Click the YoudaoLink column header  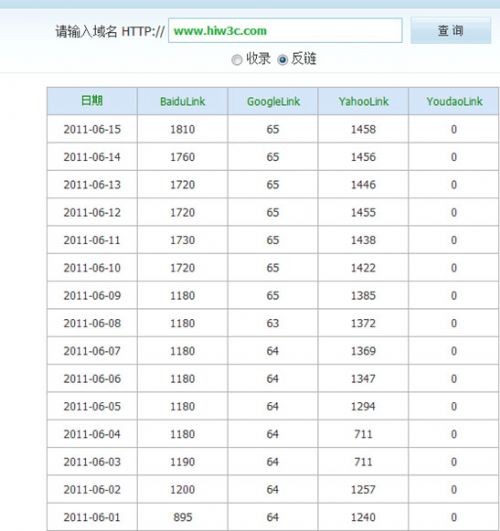[x=454, y=101]
